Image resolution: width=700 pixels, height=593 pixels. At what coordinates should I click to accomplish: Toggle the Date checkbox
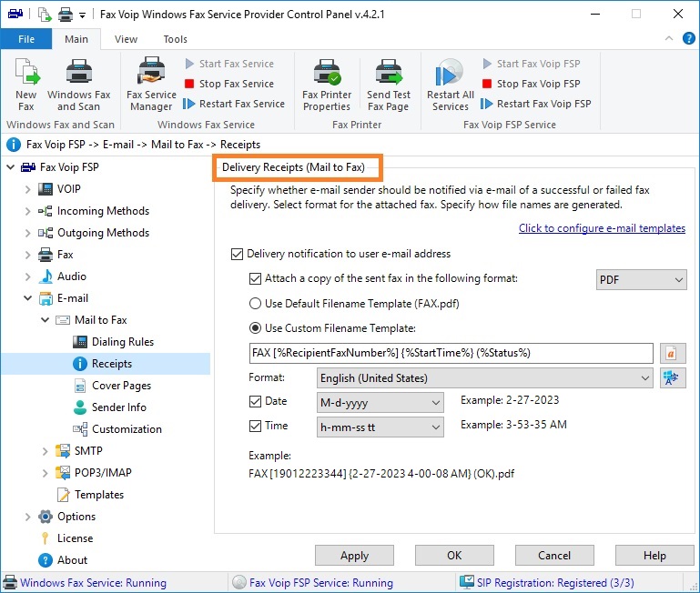point(255,401)
